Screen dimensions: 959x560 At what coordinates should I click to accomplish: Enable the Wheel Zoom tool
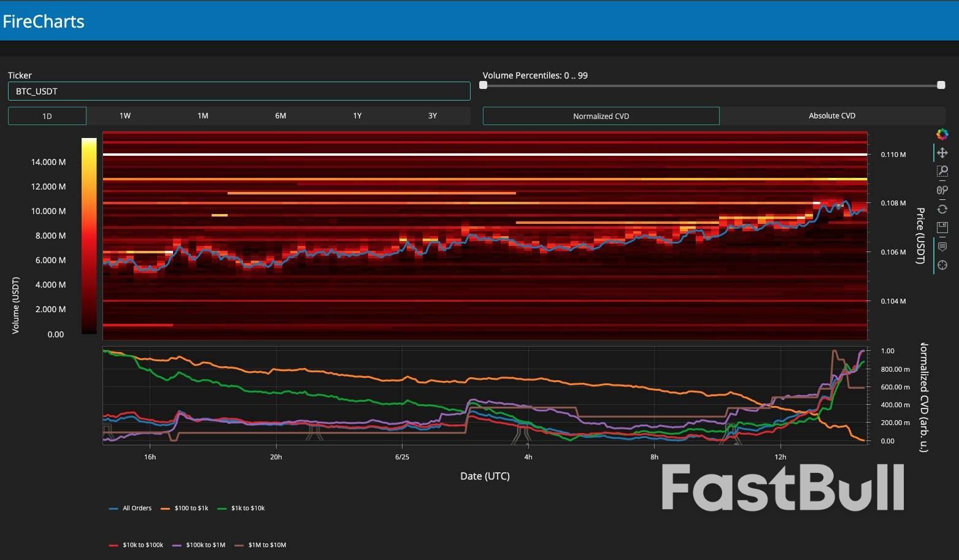click(x=942, y=190)
